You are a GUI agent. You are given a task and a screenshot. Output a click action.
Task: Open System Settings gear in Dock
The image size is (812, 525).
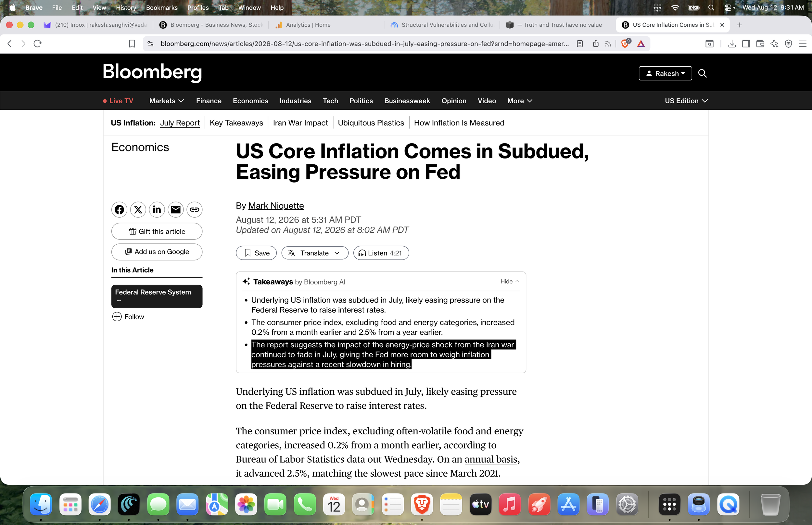(x=627, y=504)
